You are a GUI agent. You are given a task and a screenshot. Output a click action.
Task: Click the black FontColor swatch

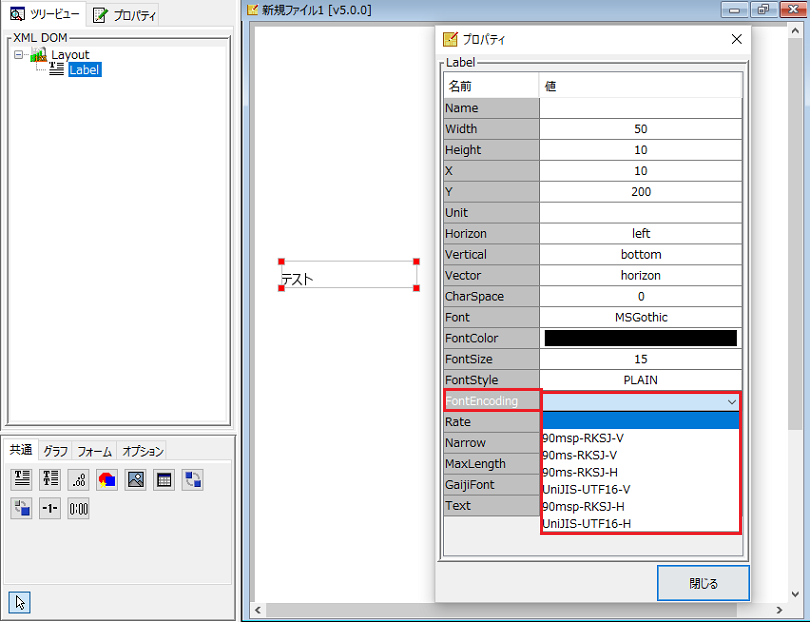(640, 338)
